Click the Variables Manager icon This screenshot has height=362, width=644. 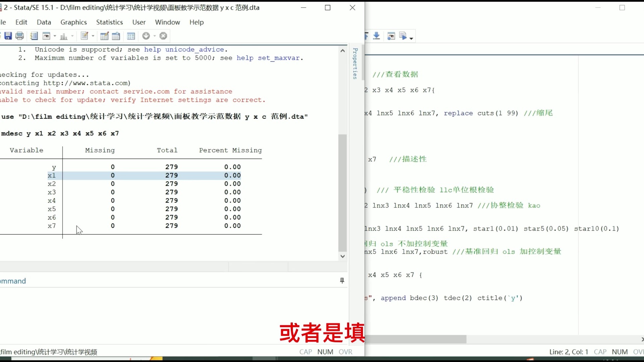point(131,36)
